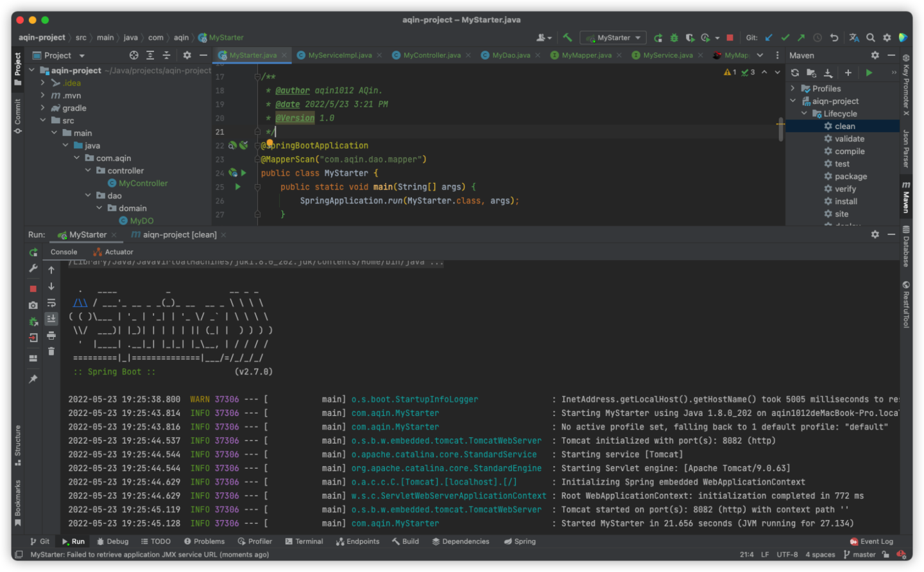Select opened file in Project view

(x=133, y=55)
